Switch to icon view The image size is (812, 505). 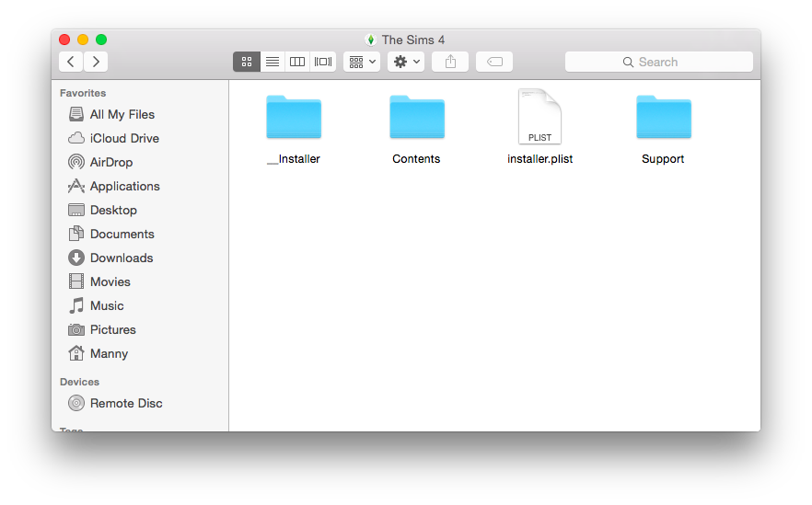tap(247, 62)
